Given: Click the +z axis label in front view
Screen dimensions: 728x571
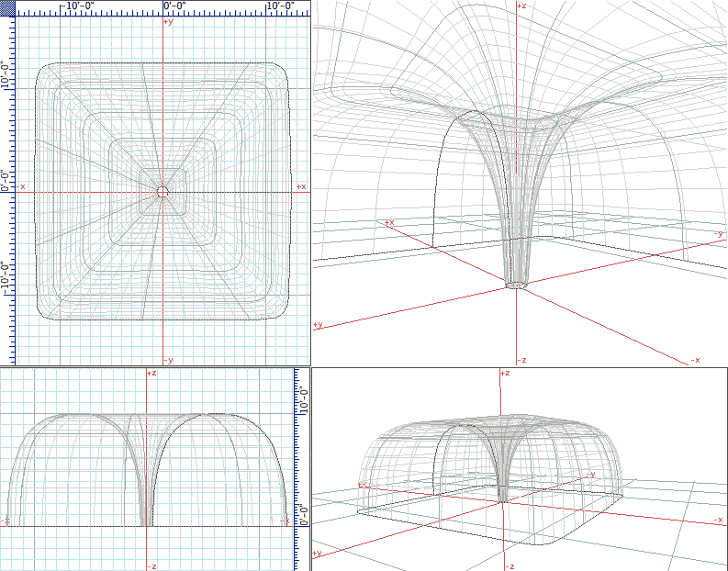Looking at the screenshot, I should 152,374.
